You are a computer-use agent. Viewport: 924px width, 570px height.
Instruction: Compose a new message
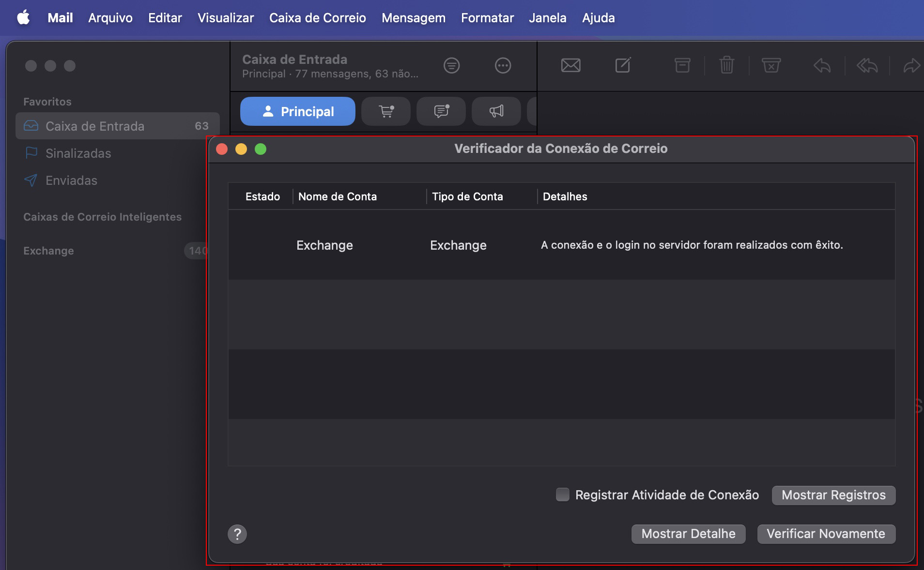[623, 65]
